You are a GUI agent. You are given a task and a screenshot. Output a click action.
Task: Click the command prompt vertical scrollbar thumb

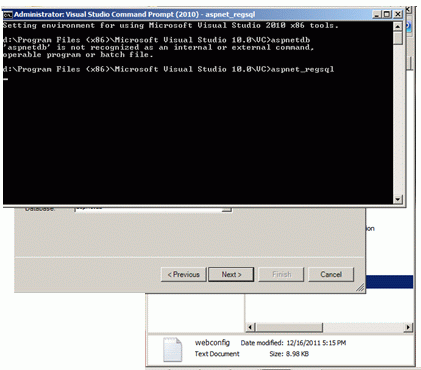[398, 38]
